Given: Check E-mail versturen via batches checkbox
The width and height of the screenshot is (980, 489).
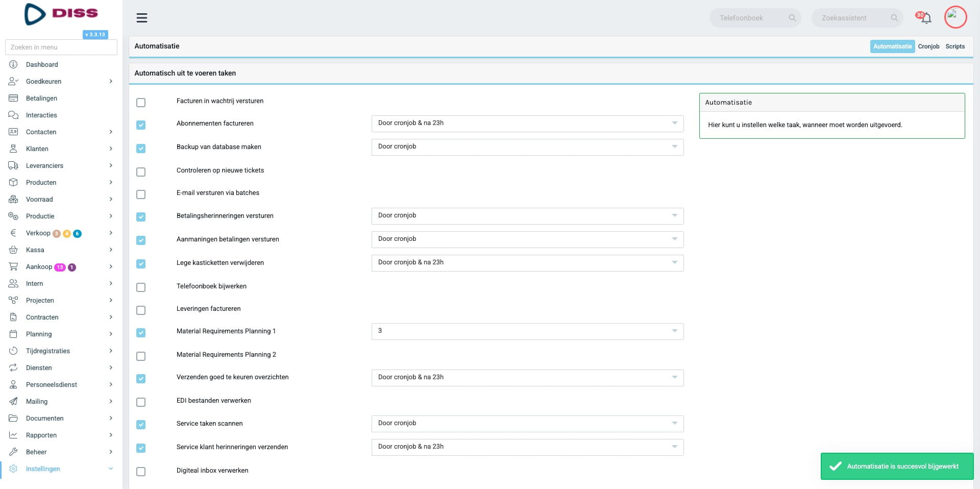Looking at the screenshot, I should pyautogui.click(x=141, y=194).
